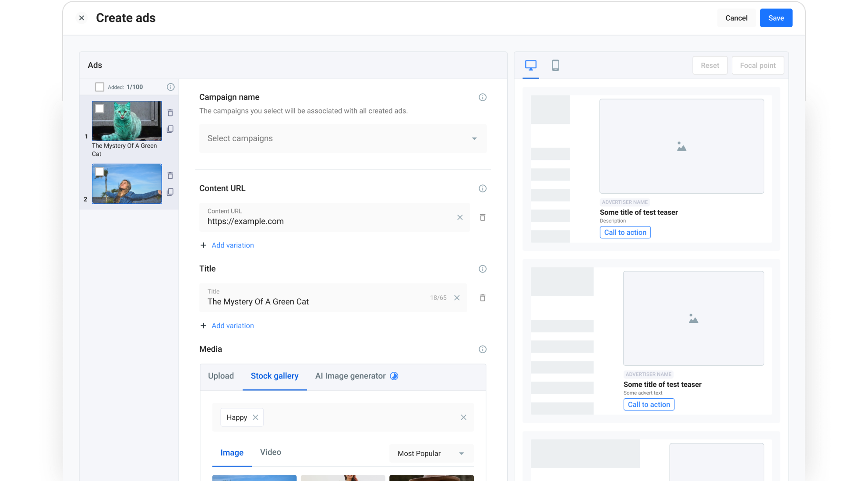Switch to the Video media tab
Screen dimensions: 868x481
tap(270, 452)
